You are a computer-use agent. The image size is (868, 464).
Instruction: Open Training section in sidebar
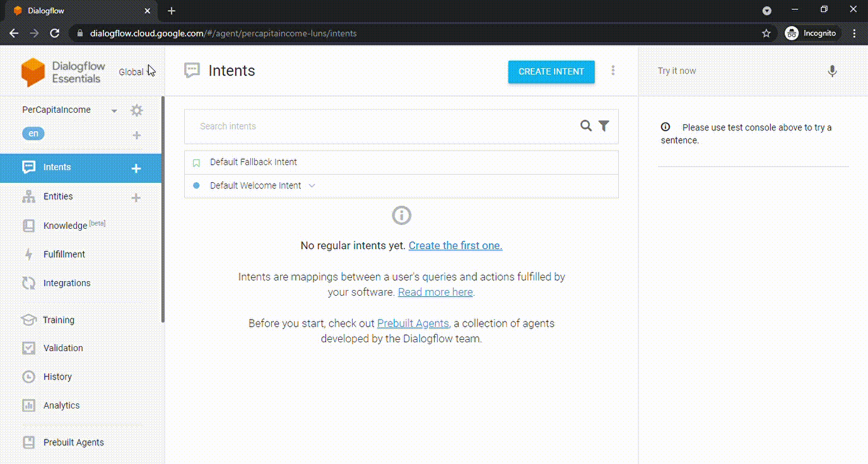[x=58, y=320]
